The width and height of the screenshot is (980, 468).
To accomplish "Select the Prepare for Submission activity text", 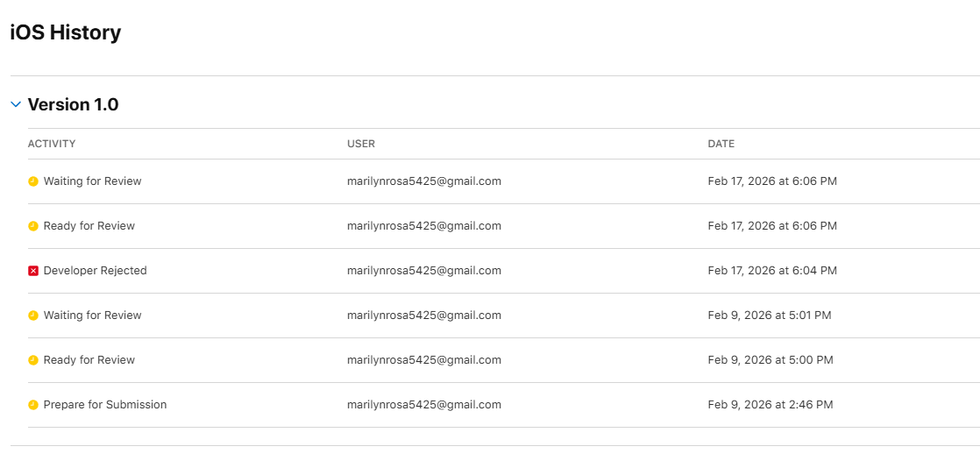I will 104,405.
